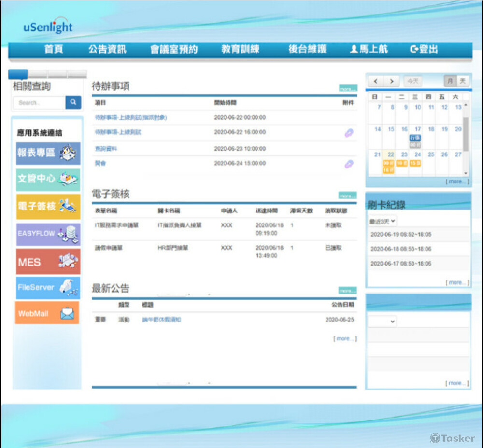Click the attachment icon for 開會

click(348, 164)
